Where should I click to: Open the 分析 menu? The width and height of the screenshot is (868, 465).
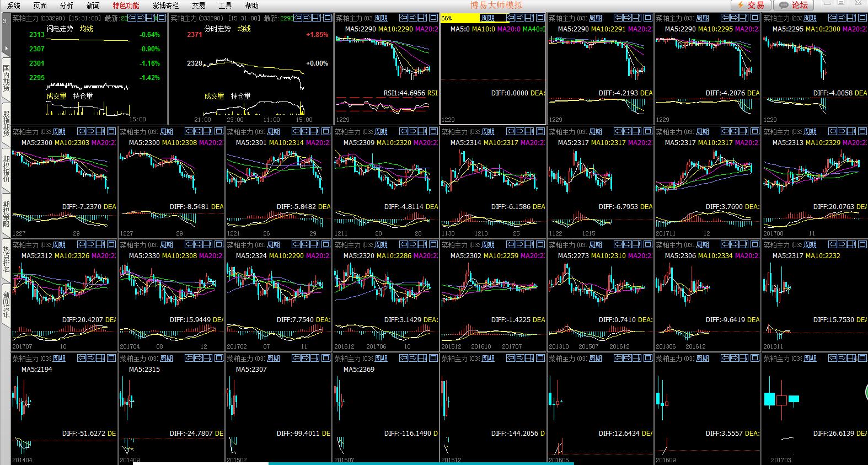coord(66,6)
